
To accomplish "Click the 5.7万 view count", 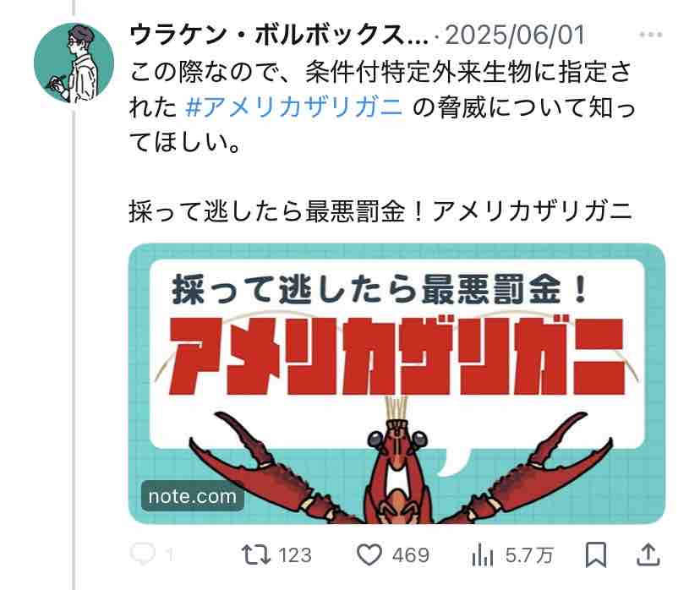I will point(529,555).
